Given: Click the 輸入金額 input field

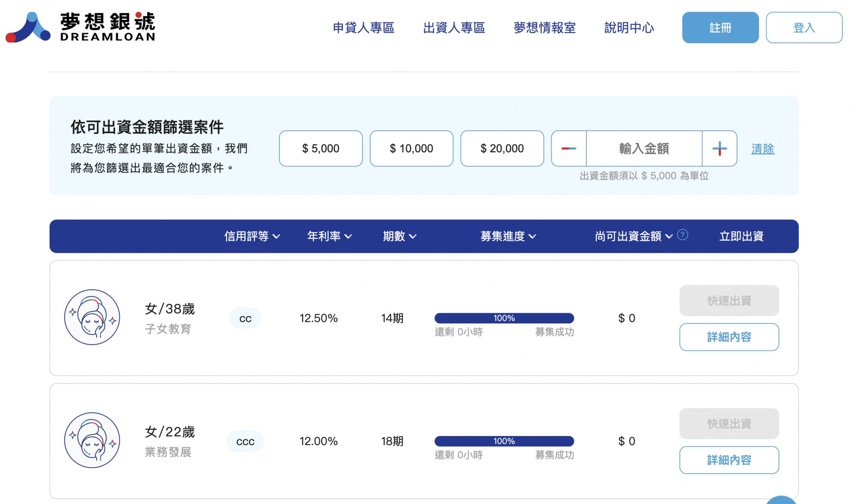Looking at the screenshot, I should coord(644,148).
